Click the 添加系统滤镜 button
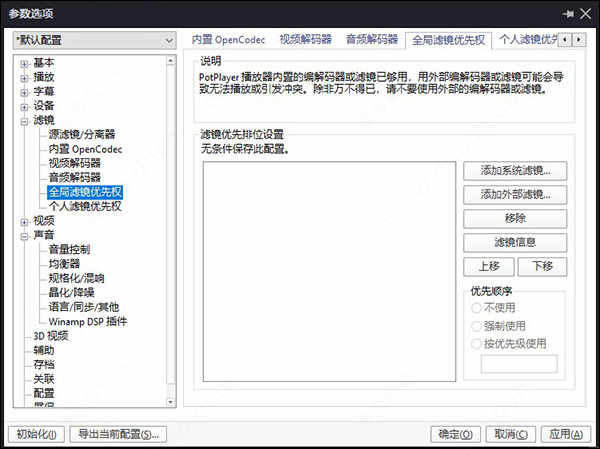The height and width of the screenshot is (449, 600). tap(515, 171)
